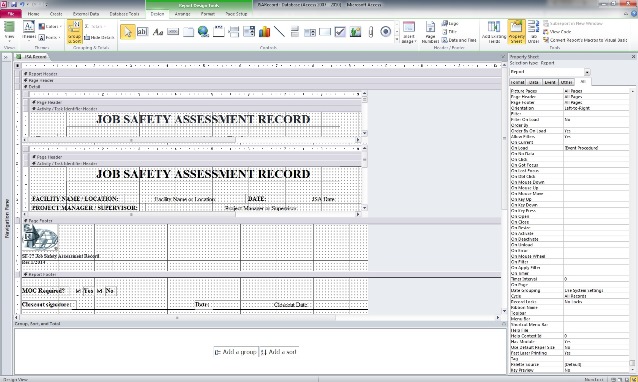Switch to the Page Setup tab
The width and height of the screenshot is (638, 382).
236,13
